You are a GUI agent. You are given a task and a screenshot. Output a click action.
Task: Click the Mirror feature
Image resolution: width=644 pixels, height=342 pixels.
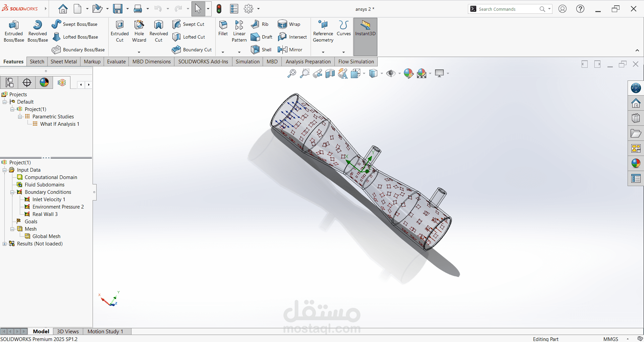pos(290,50)
